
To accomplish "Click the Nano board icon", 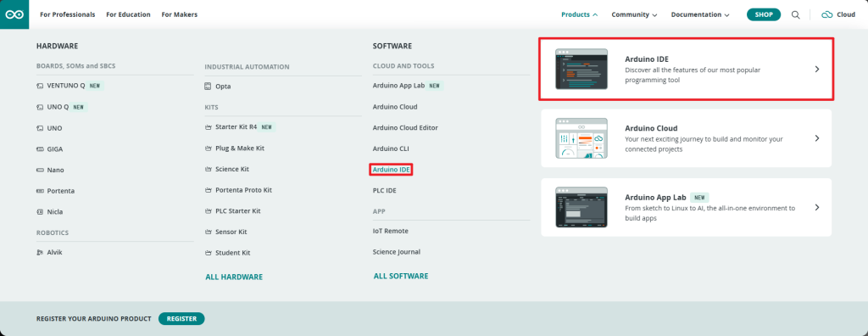I will (40, 171).
